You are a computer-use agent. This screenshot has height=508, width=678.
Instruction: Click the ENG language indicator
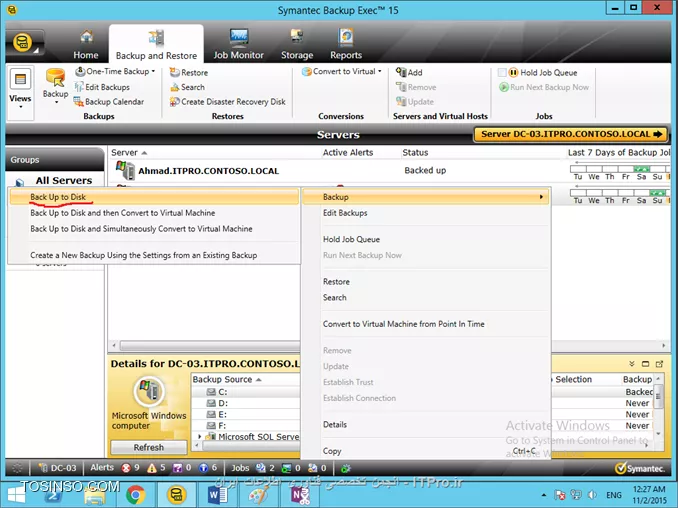coord(614,495)
